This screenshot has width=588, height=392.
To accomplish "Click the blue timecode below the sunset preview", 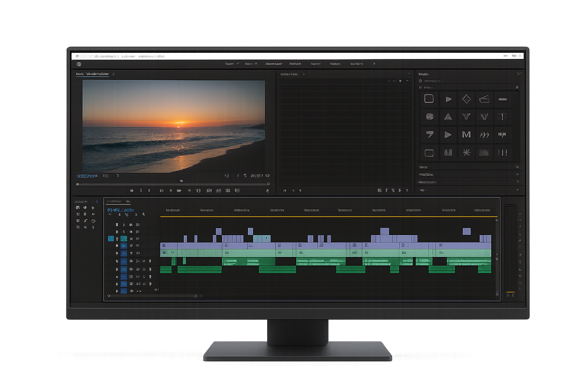I will (x=87, y=176).
